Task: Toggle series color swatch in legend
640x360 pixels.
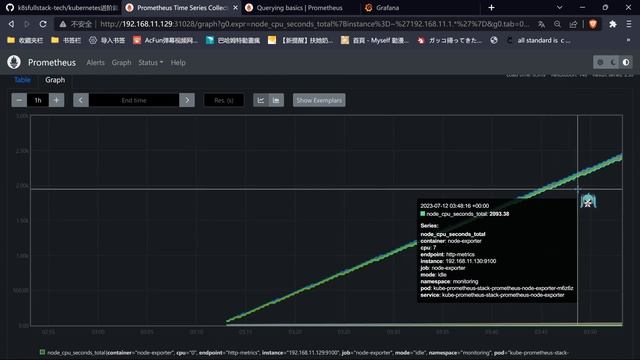Action: click(x=42, y=352)
